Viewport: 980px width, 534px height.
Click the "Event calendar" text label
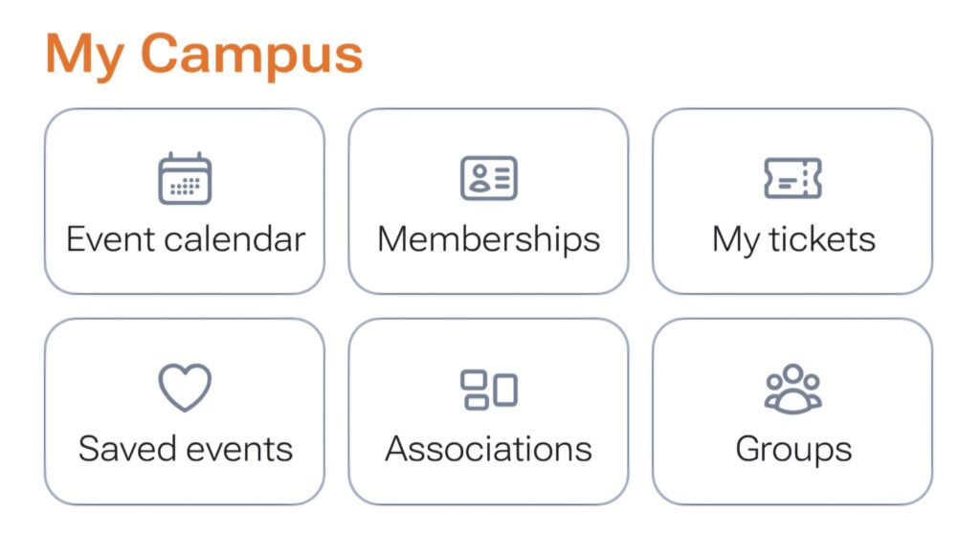pos(186,239)
